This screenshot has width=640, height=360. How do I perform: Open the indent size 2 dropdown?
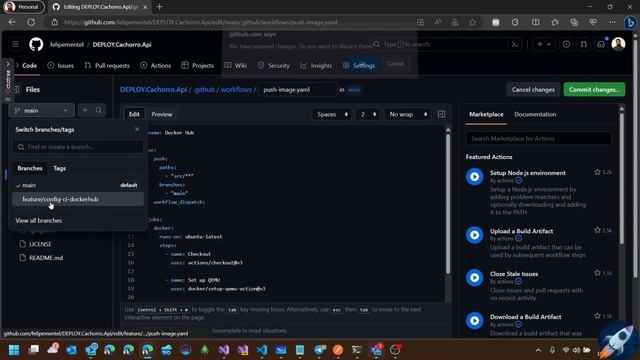pos(368,114)
